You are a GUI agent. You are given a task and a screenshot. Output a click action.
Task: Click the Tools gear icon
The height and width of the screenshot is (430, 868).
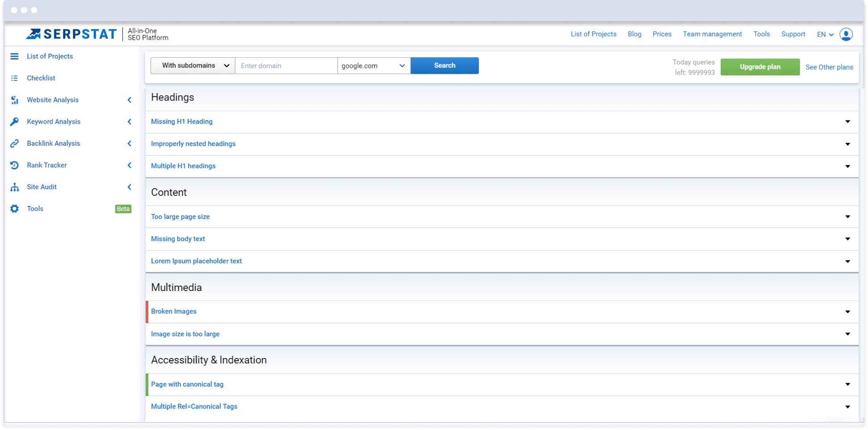[x=14, y=209]
